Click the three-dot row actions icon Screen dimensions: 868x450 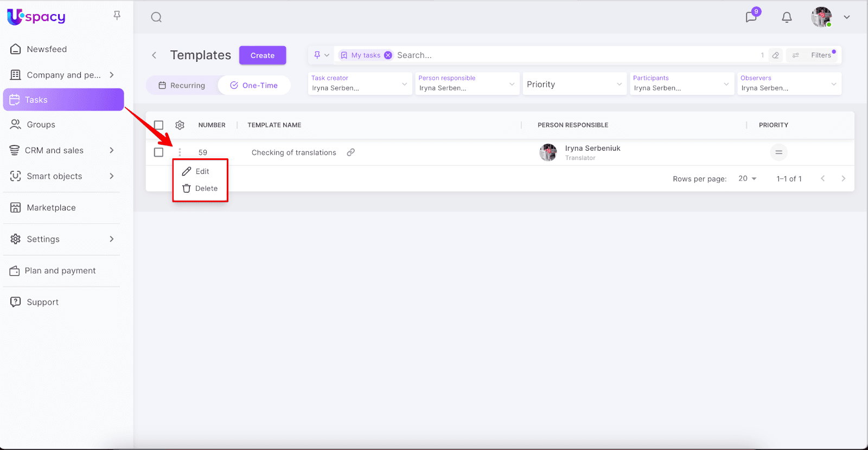point(180,152)
